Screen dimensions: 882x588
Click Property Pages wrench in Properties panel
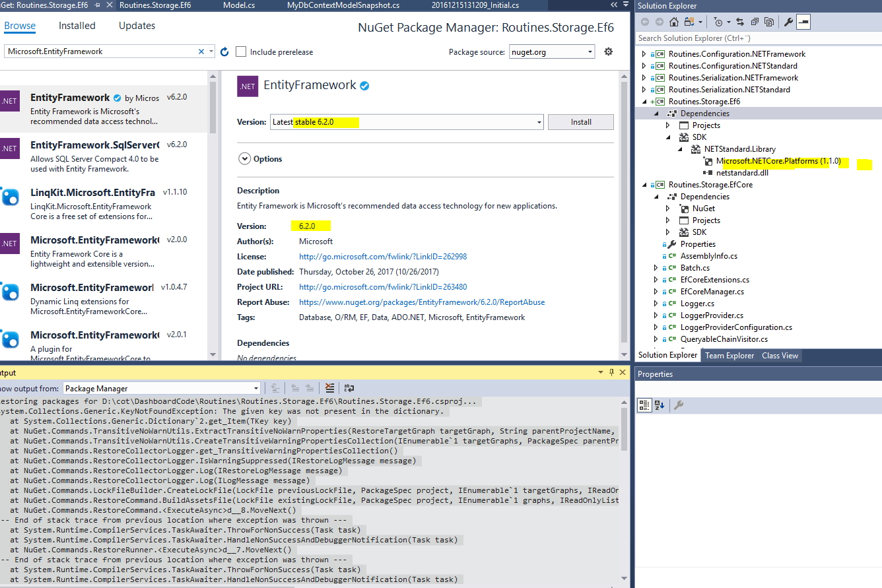(x=678, y=405)
